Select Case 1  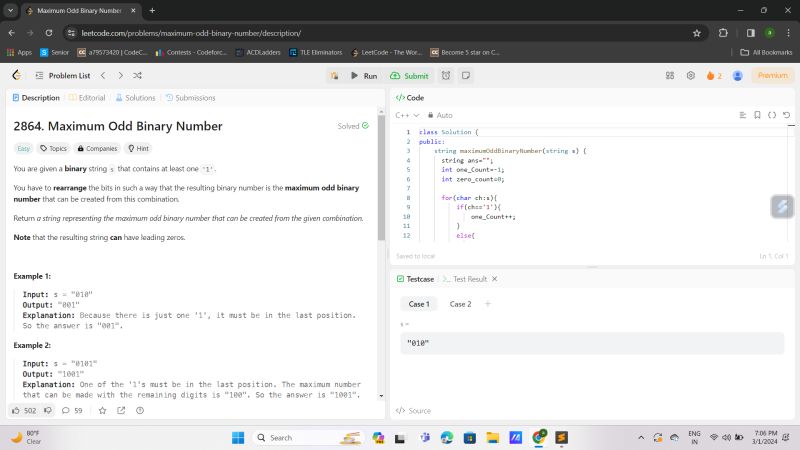pos(419,304)
